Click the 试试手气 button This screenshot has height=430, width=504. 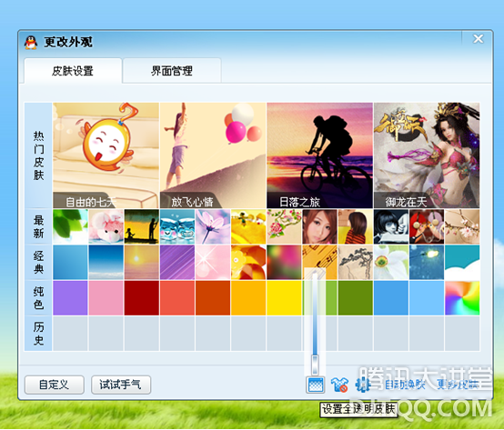tap(120, 385)
